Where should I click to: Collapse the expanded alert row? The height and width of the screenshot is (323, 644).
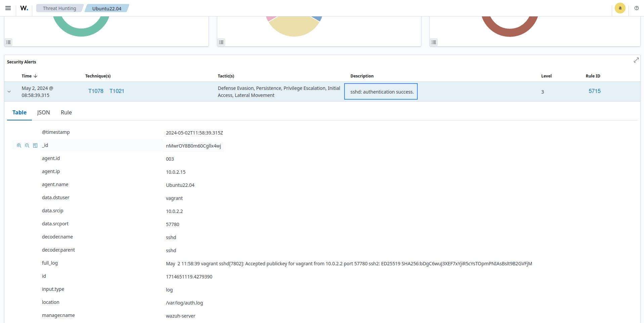point(9,92)
